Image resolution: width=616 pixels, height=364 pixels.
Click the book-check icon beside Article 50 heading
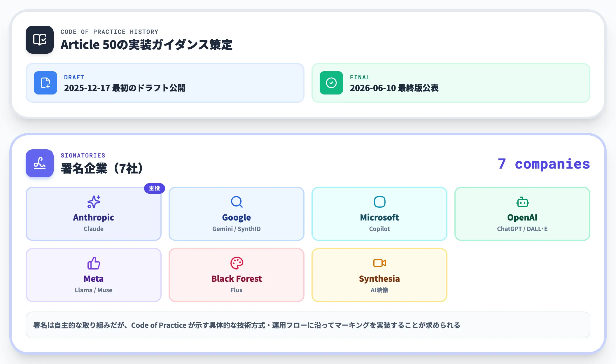click(x=40, y=40)
